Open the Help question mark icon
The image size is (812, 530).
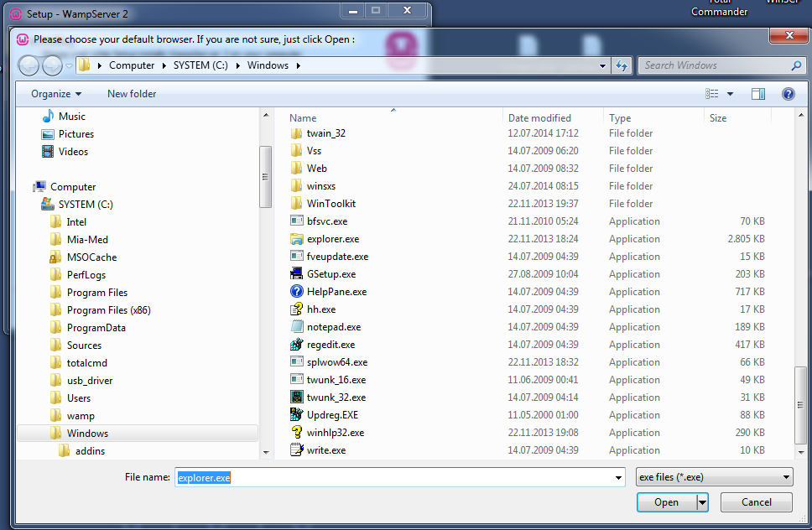tap(788, 94)
